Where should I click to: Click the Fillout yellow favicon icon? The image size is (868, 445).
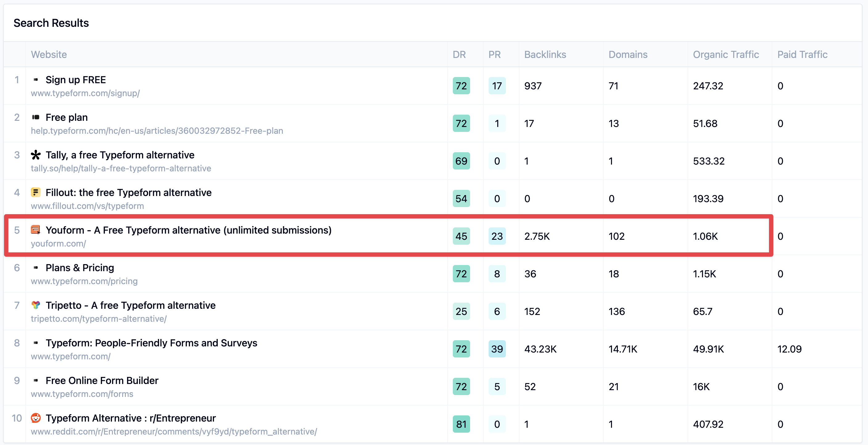[x=36, y=192]
